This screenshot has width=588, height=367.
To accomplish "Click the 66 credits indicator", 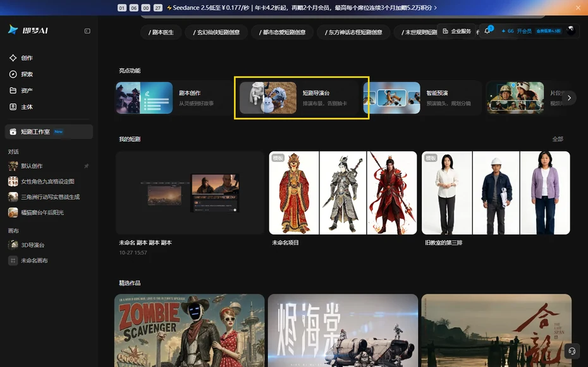I will click(507, 31).
